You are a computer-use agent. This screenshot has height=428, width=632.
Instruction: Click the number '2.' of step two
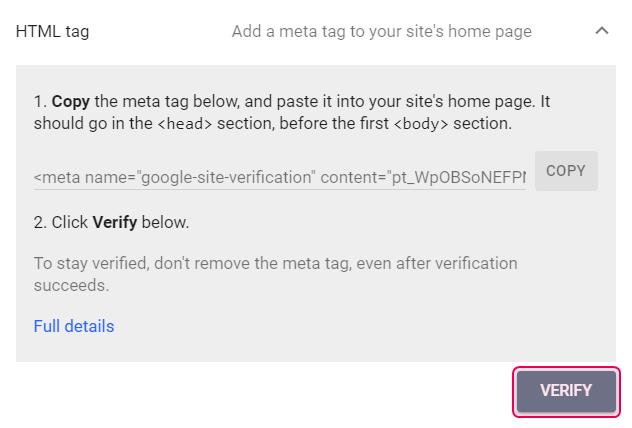coord(40,221)
